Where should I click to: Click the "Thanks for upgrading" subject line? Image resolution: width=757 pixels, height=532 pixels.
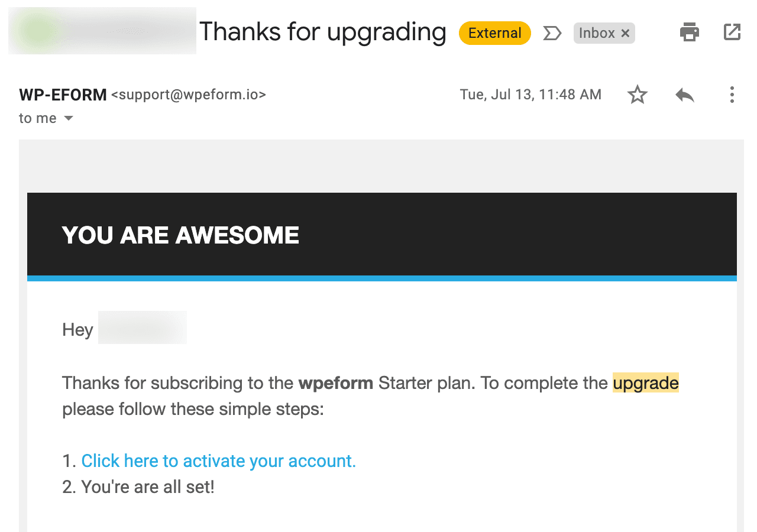click(322, 32)
